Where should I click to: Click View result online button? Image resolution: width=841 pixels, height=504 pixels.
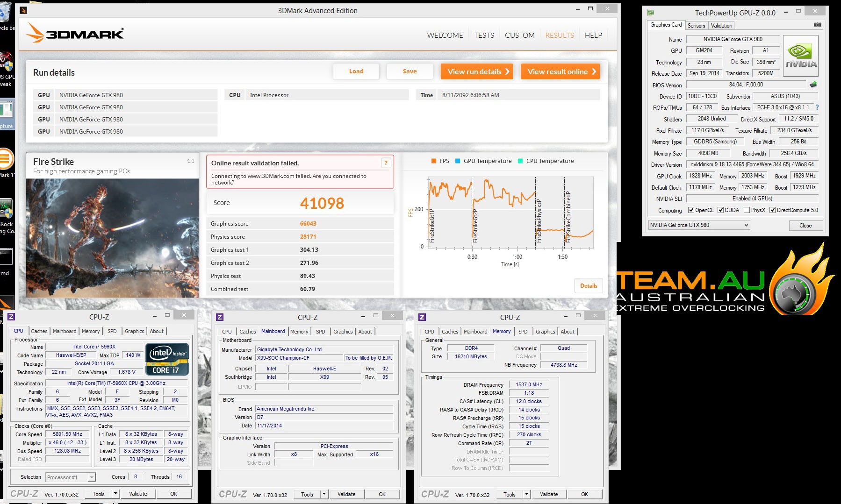coord(560,71)
